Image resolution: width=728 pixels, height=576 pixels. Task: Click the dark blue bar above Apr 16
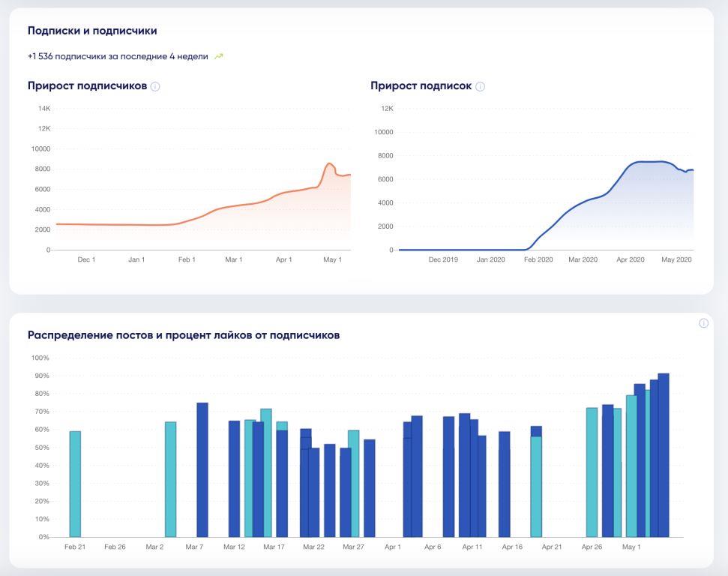[505, 484]
